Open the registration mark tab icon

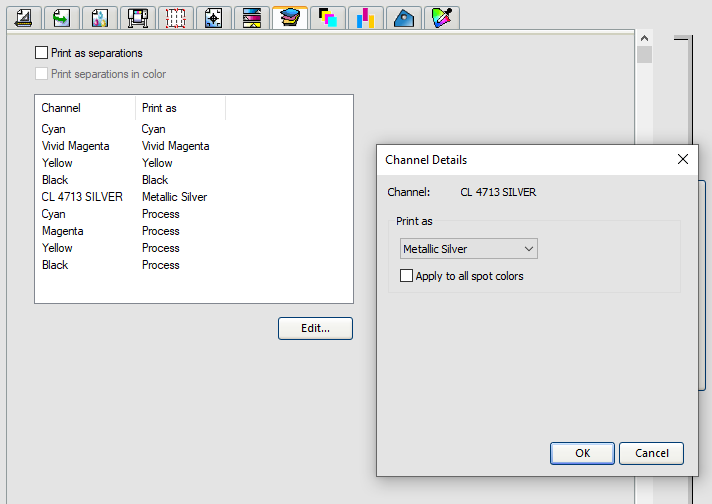213,18
